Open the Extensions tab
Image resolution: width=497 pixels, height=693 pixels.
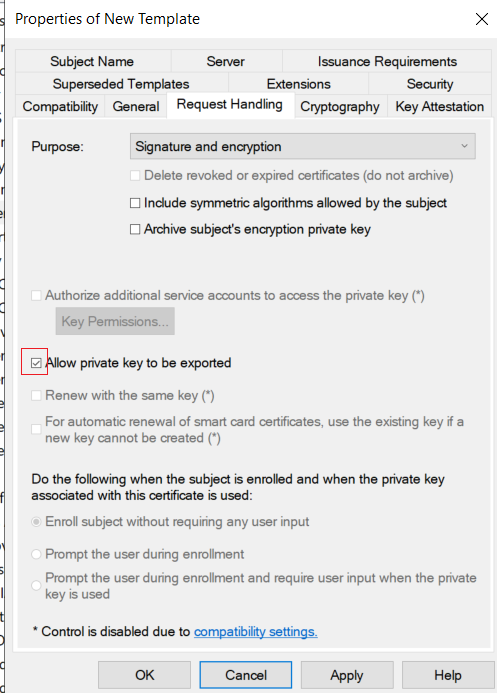click(299, 84)
